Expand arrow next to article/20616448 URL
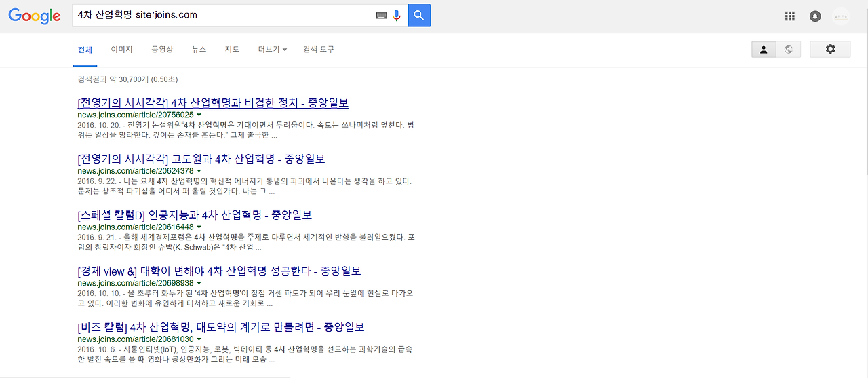This screenshot has width=868, height=378. pyautogui.click(x=199, y=227)
